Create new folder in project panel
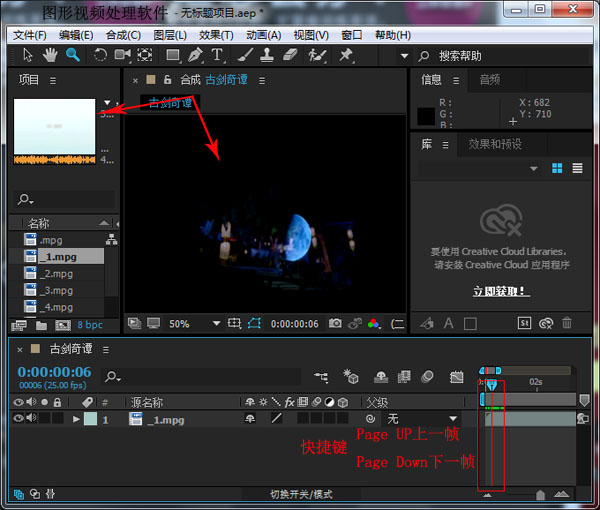Screen dimensions: 600x510 click(x=41, y=326)
